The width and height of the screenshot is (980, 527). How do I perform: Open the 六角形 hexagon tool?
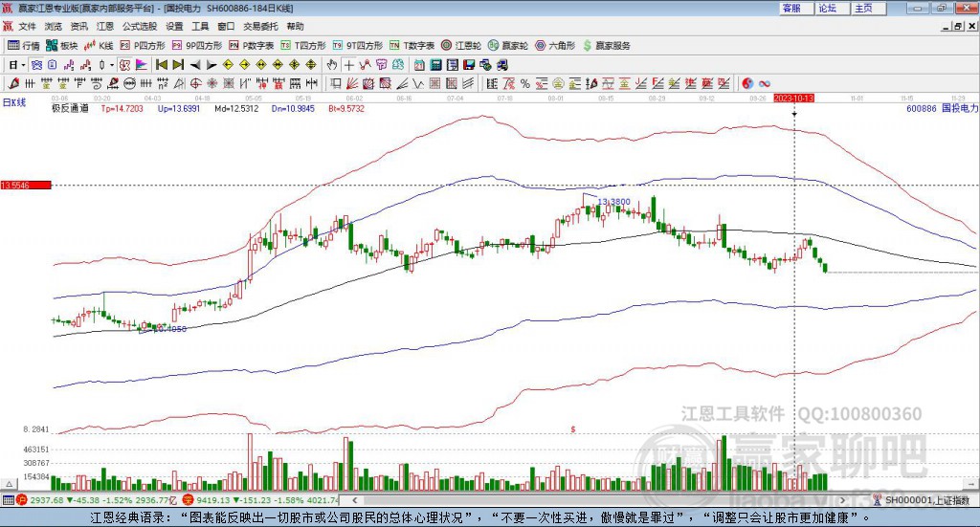tap(555, 45)
